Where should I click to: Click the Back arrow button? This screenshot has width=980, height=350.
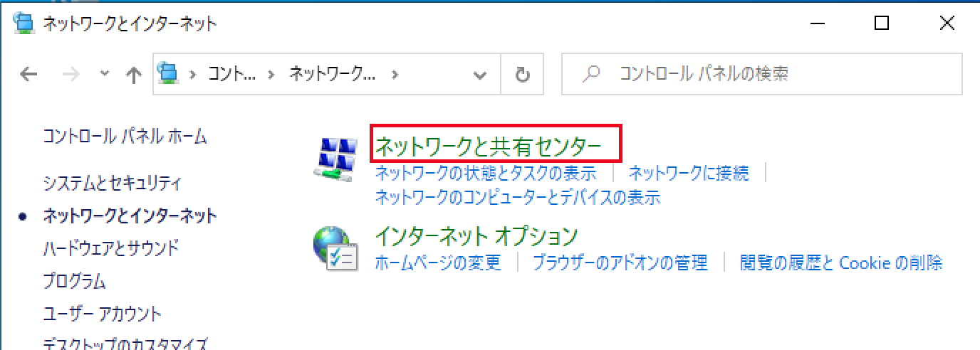(x=28, y=74)
